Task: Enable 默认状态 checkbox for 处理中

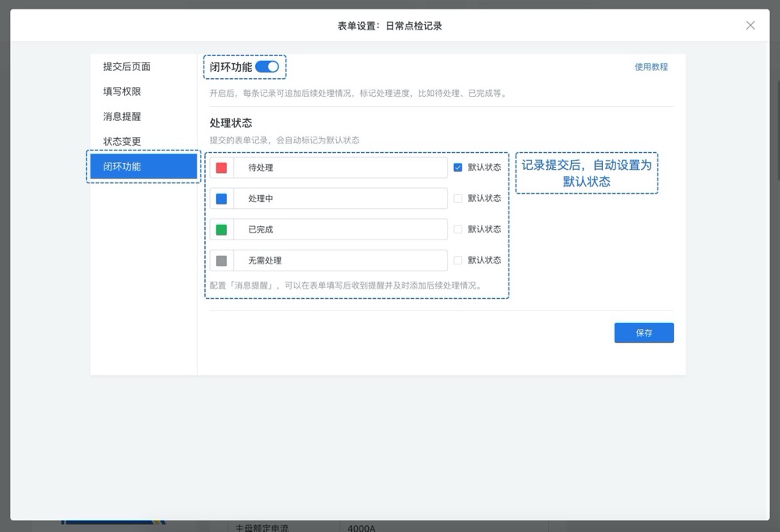Action: pyautogui.click(x=458, y=198)
